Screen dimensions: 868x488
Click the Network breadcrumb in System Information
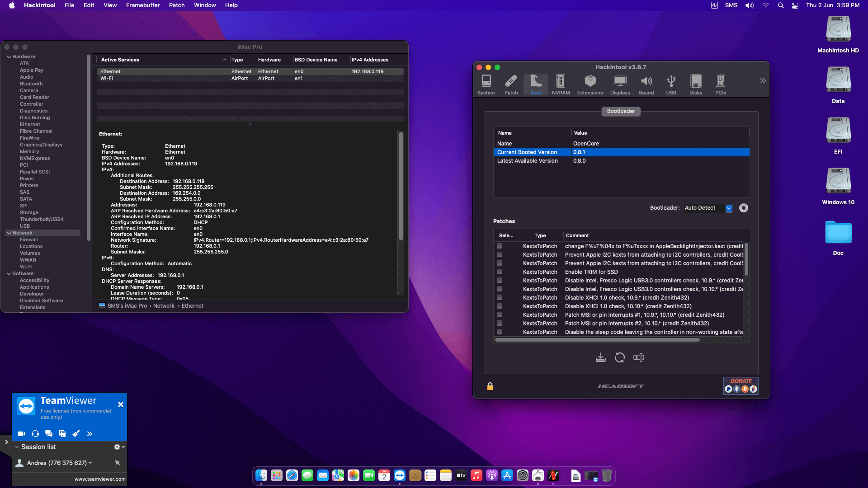(164, 306)
